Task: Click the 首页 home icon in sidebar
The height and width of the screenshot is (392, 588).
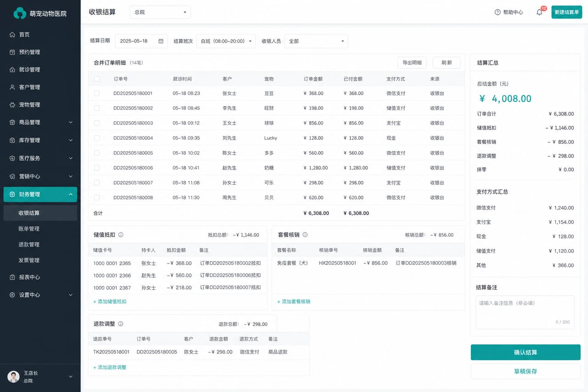Action: (12, 34)
